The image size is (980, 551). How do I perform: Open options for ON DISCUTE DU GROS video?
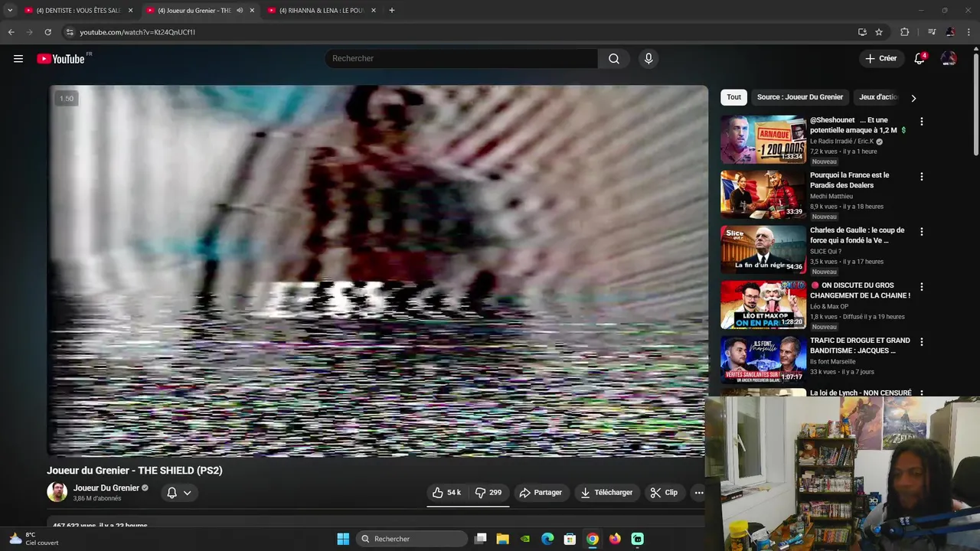click(921, 287)
